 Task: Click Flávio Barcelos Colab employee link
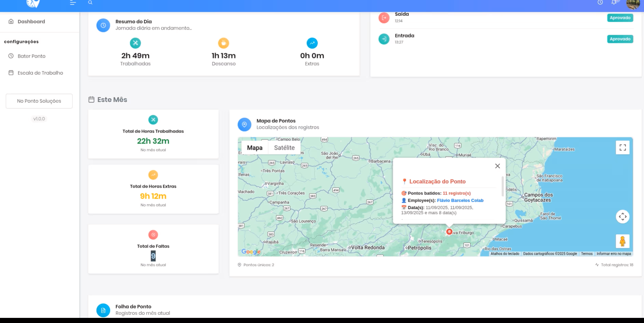tap(460, 200)
